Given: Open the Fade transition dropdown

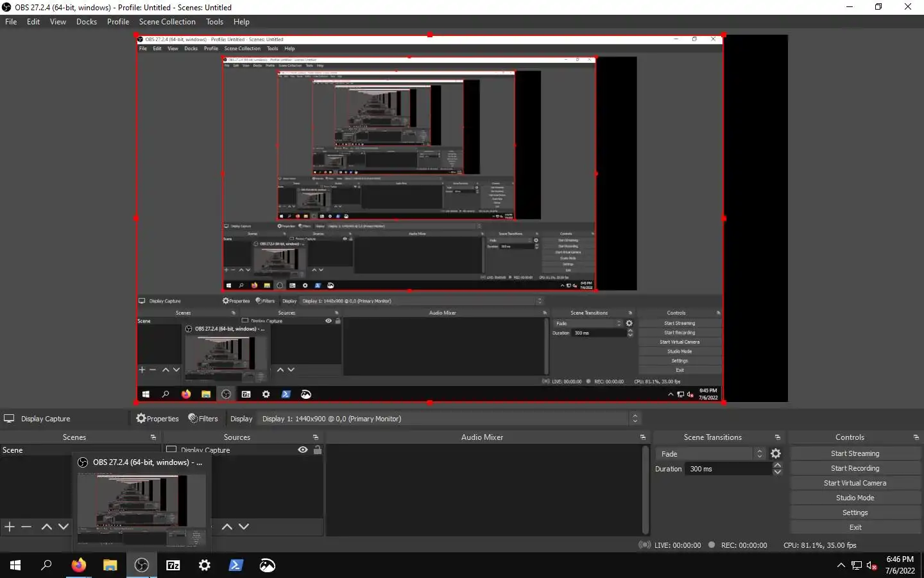Looking at the screenshot, I should coord(711,454).
